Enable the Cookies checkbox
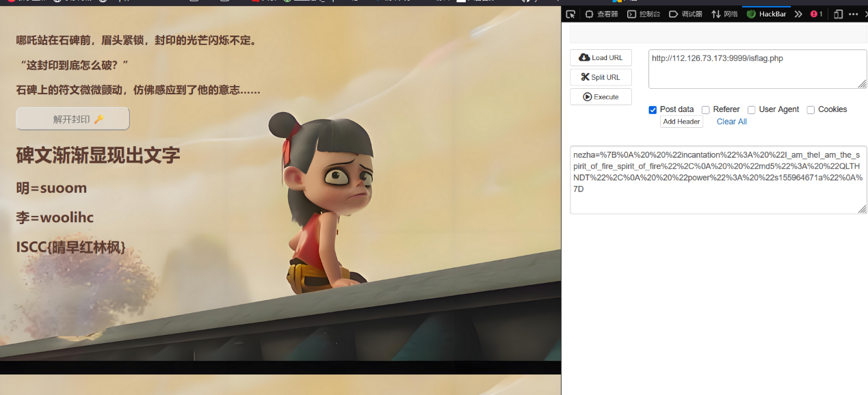Screen dimensions: 868x395 click(811, 110)
